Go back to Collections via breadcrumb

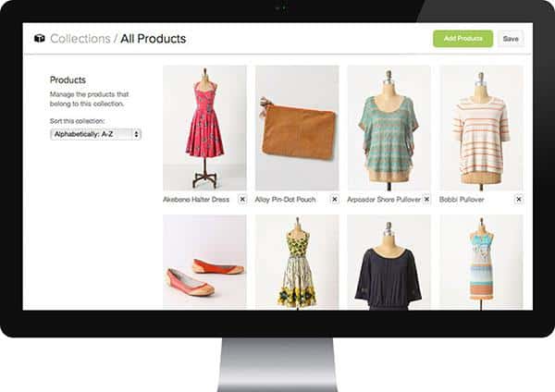tap(79, 39)
